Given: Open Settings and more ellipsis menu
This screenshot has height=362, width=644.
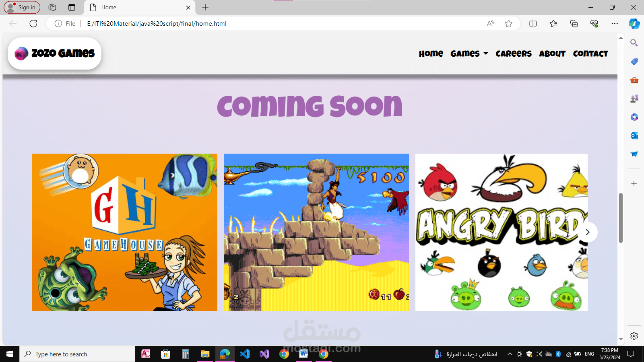Looking at the screenshot, I should [x=615, y=23].
